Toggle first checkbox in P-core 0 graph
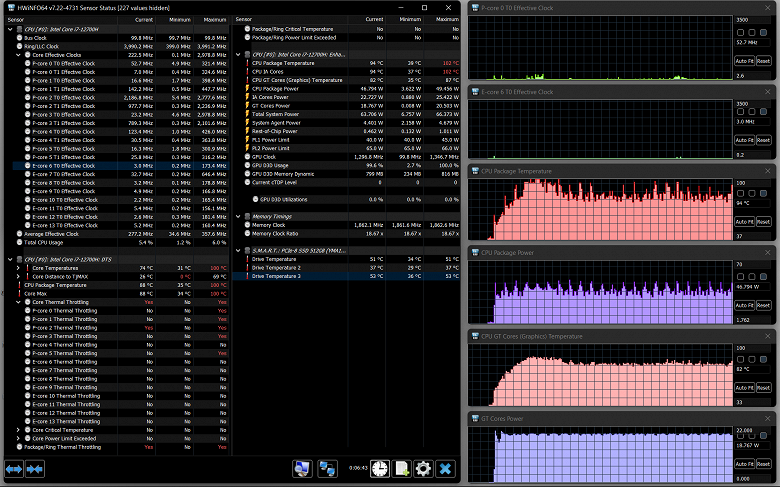Screen dimensions: 780x487 click(740, 30)
